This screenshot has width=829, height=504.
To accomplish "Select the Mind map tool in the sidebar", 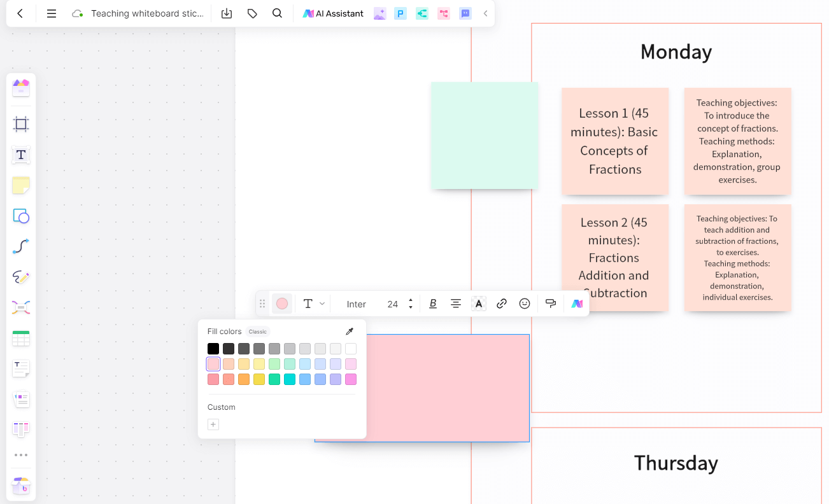I will pyautogui.click(x=21, y=307).
